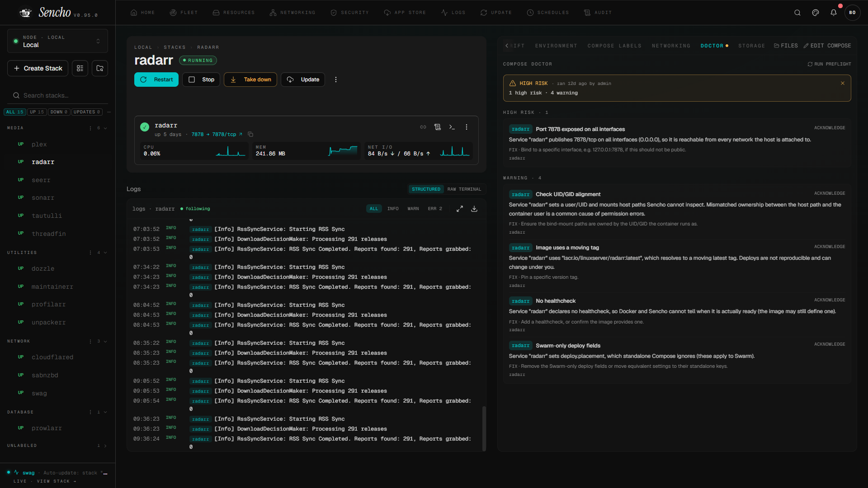Click the radarr container link icon
Image resolution: width=868 pixels, height=488 pixels.
[423, 127]
